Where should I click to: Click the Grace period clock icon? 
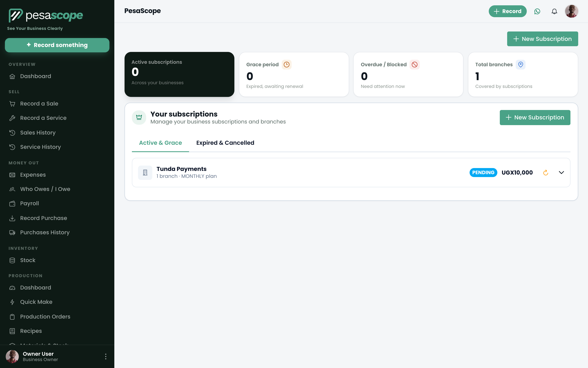coord(286,64)
